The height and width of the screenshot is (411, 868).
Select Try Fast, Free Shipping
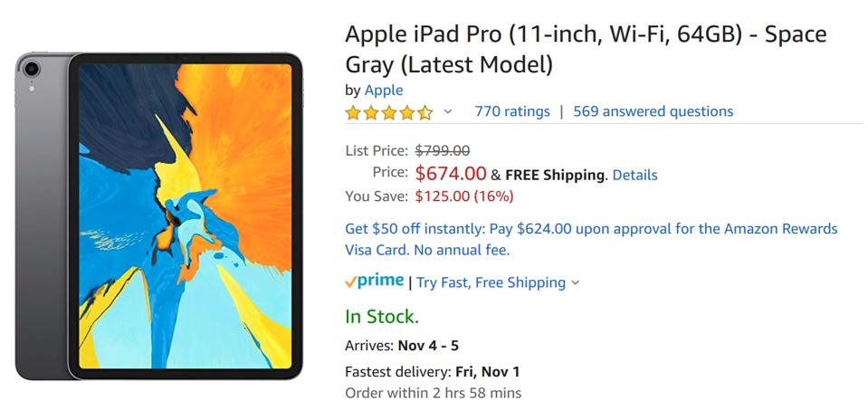point(491,282)
